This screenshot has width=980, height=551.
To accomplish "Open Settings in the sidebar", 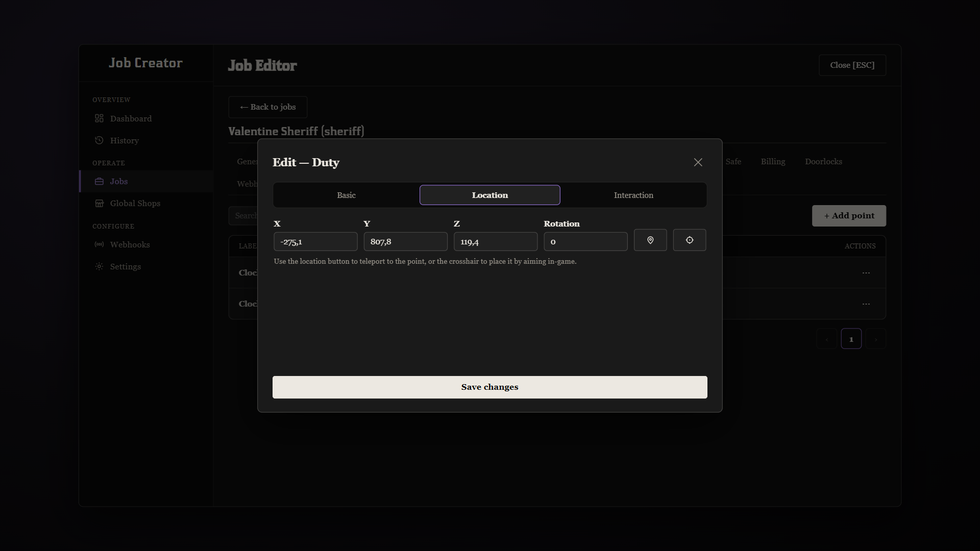I will [146, 266].
